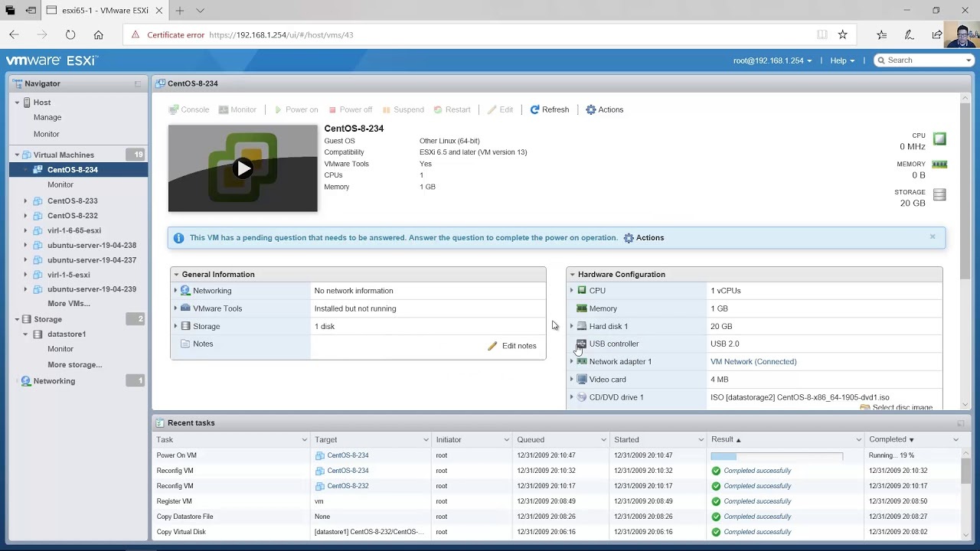Select Host in the Navigator

pos(42,103)
